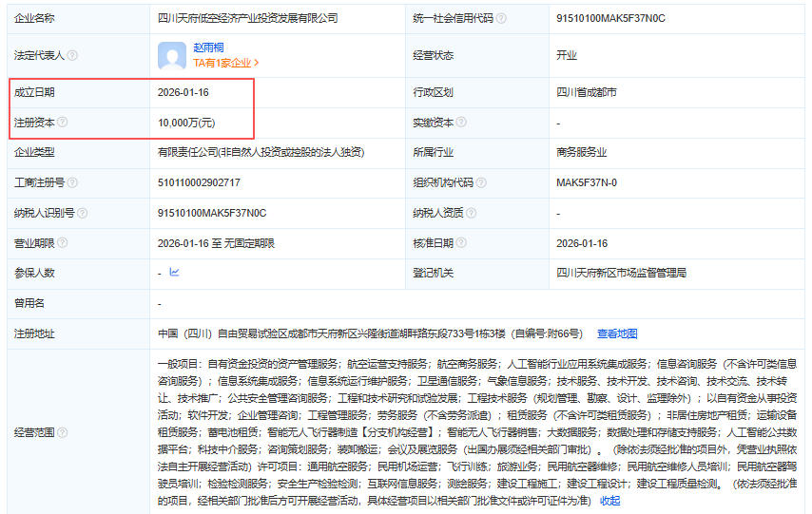Click the 查看地图 link

617,333
